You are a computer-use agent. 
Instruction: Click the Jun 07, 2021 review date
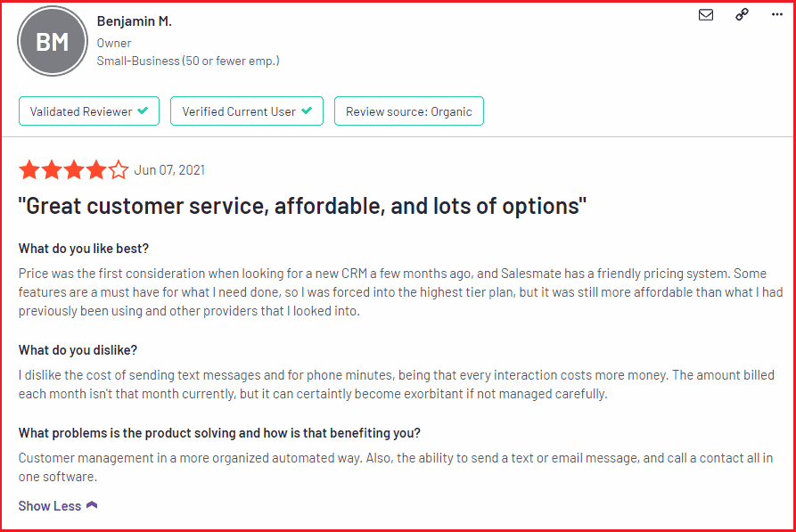(169, 170)
